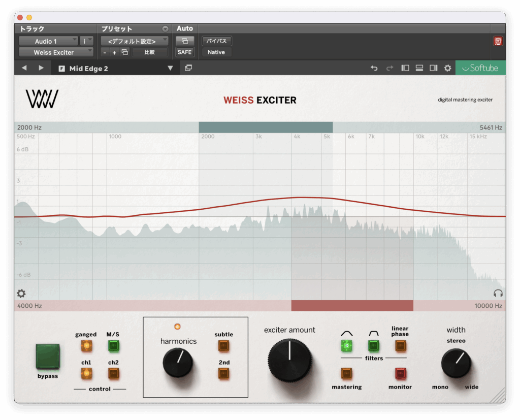Click the preset copy window icon
520x420 pixels.
click(125, 52)
